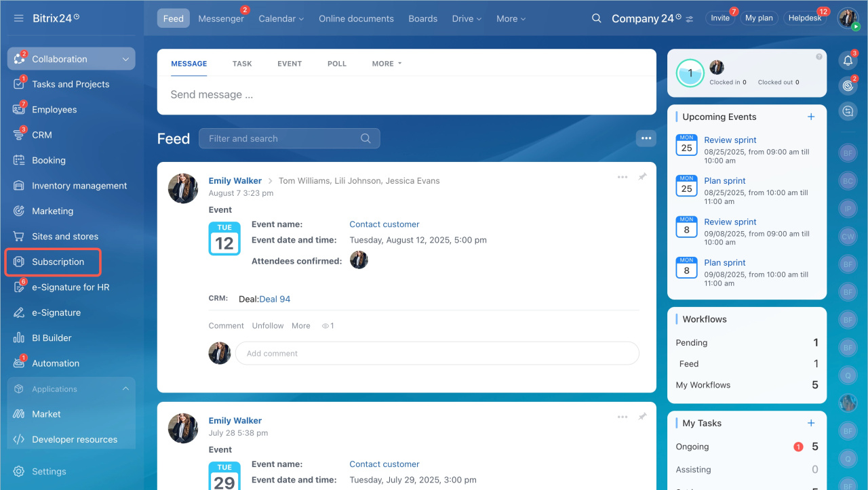Screen dimensions: 868x490
Task: Select the POLL tab in composer
Action: [x=337, y=64]
